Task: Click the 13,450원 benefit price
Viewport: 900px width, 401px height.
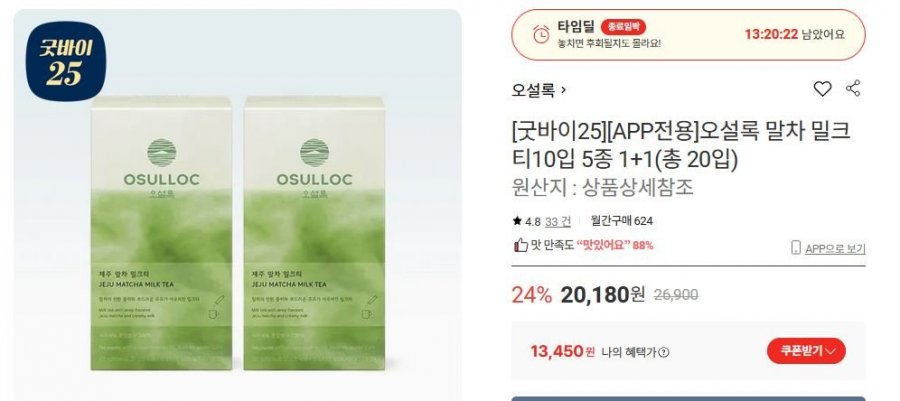Action: tap(562, 351)
